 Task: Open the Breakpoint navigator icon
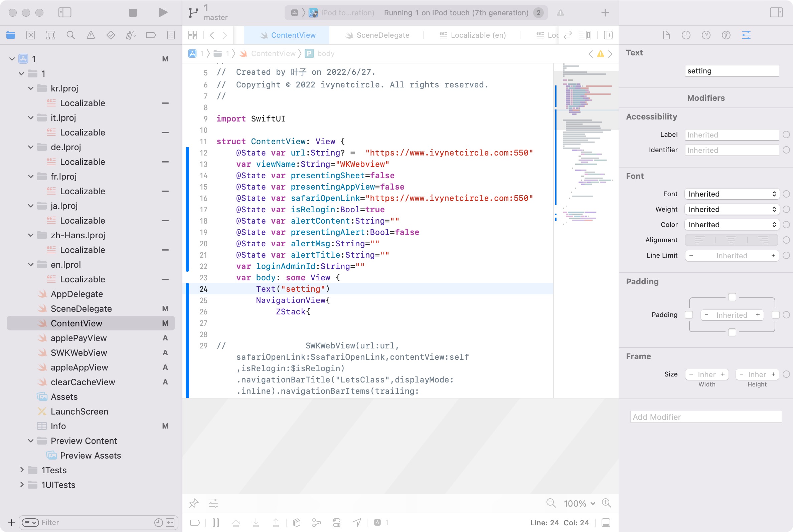coord(151,35)
